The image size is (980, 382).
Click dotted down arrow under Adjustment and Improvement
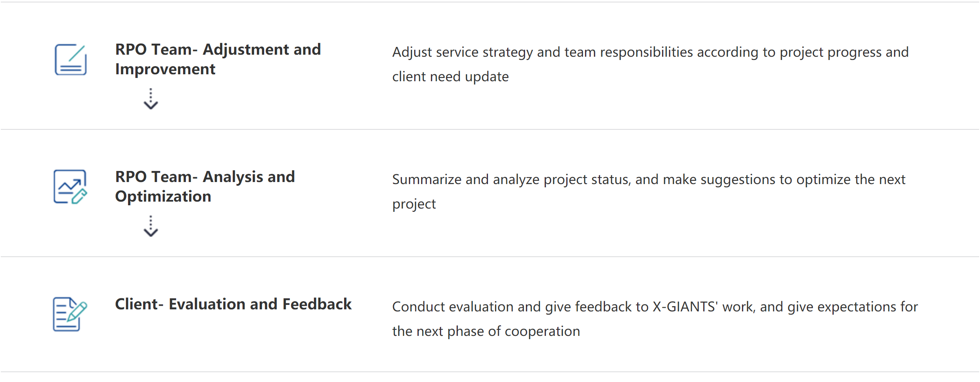[x=151, y=99]
